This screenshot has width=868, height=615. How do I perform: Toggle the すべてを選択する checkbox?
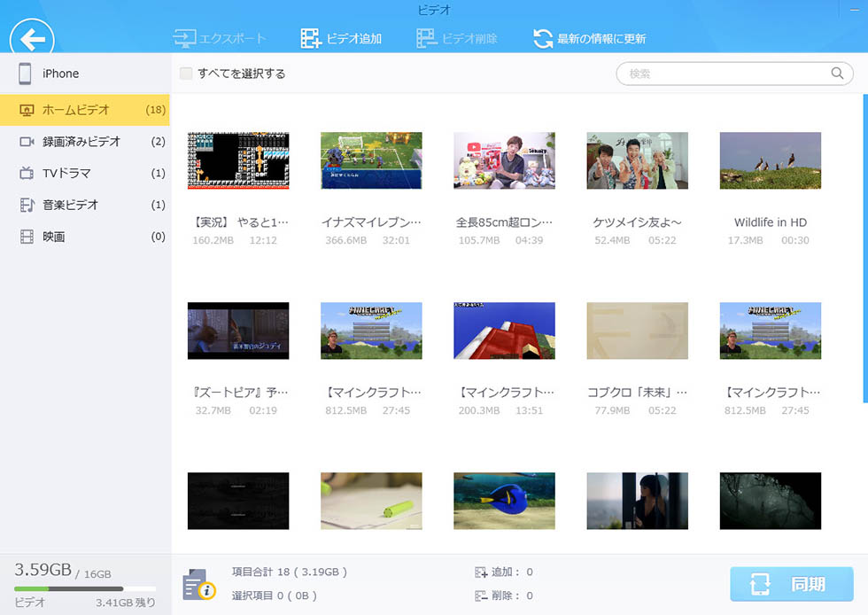pos(186,74)
